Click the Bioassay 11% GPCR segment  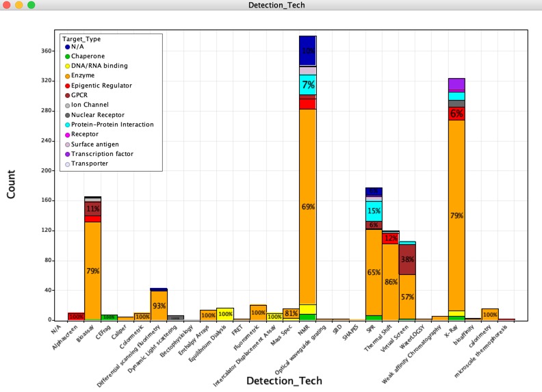(x=92, y=209)
